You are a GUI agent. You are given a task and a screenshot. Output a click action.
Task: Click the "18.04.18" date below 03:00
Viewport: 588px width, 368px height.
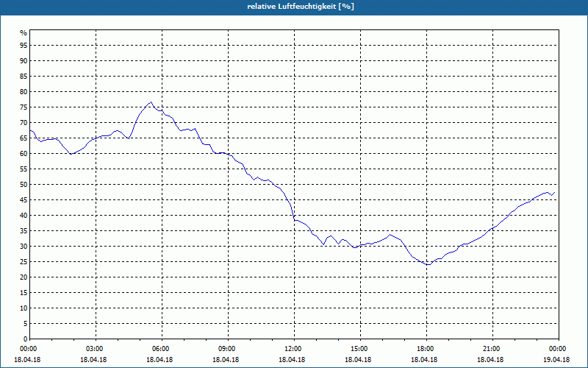93,360
